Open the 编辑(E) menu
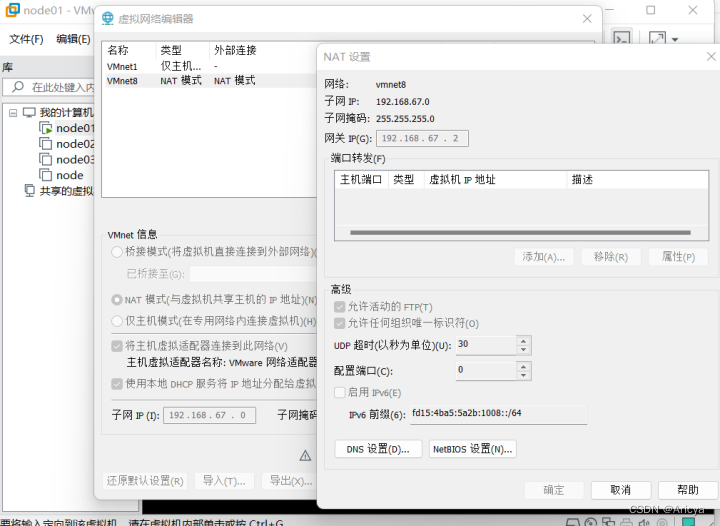 tap(73, 39)
